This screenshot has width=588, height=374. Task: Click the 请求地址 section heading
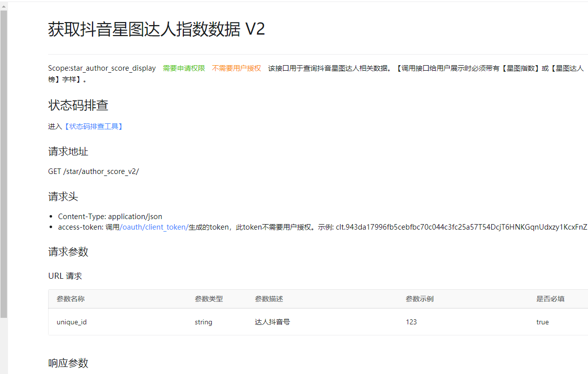68,151
